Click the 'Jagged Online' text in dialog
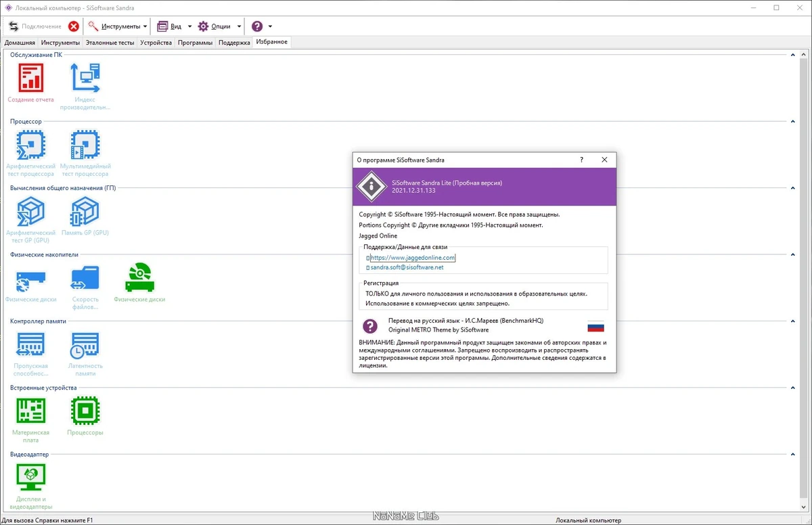Image resolution: width=812 pixels, height=525 pixels. [378, 236]
